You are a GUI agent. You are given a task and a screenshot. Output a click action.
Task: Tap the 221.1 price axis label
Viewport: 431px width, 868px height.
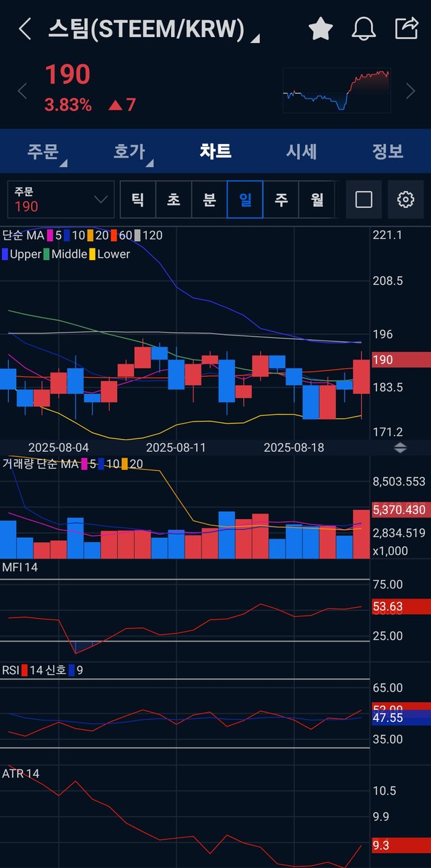(387, 235)
